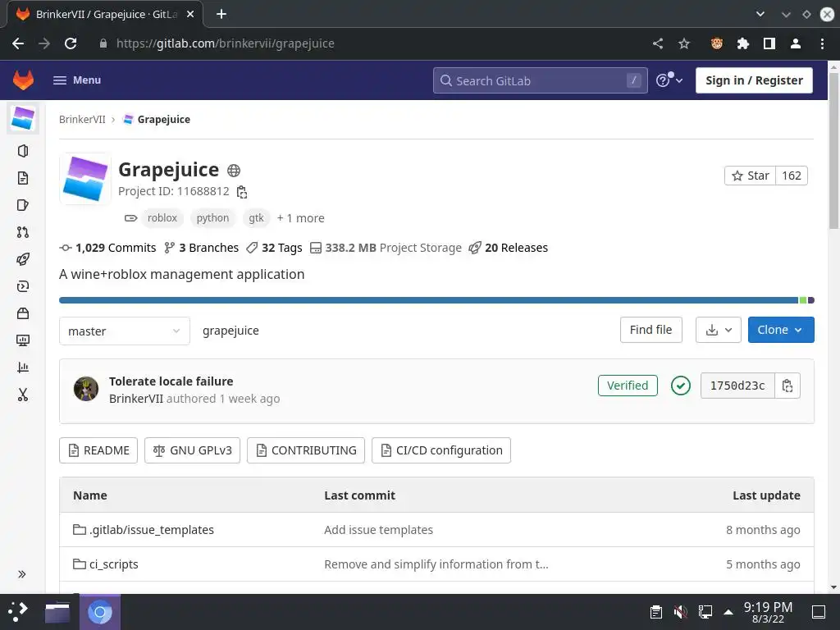Bookmark this page with star icon
840x630 pixels.
(x=684, y=43)
